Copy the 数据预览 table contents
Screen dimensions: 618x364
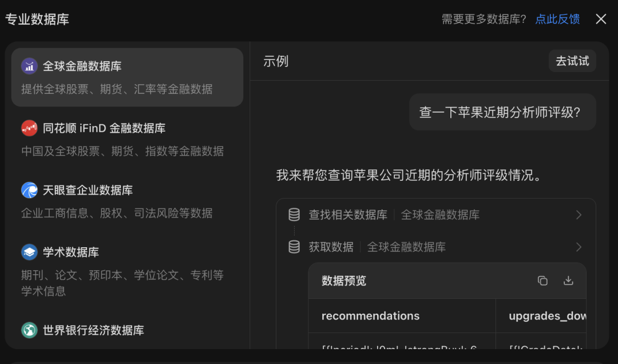tap(542, 280)
